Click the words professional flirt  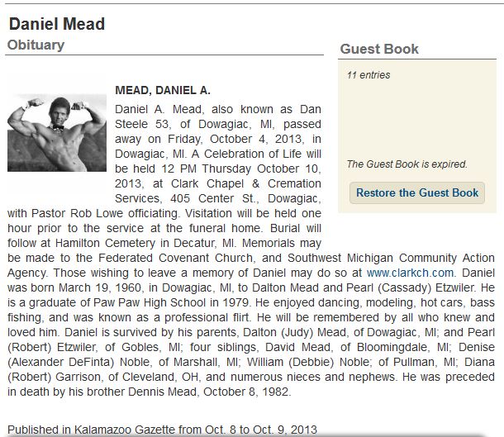(x=207, y=317)
